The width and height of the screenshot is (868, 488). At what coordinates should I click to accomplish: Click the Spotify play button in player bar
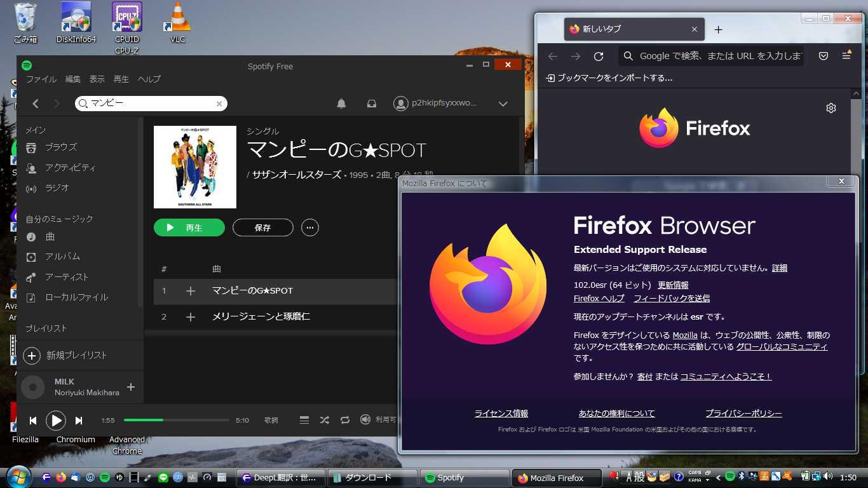click(56, 420)
